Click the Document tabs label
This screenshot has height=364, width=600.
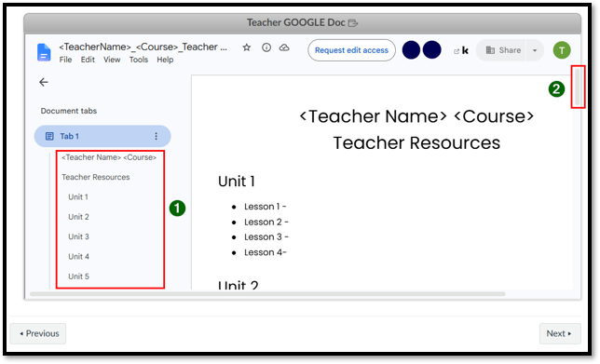[69, 111]
